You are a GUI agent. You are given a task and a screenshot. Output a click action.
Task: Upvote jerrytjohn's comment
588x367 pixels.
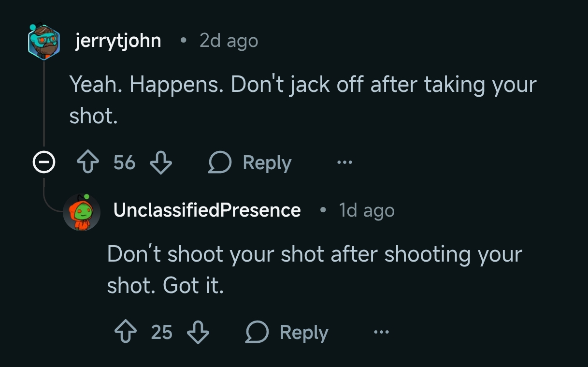pyautogui.click(x=88, y=163)
